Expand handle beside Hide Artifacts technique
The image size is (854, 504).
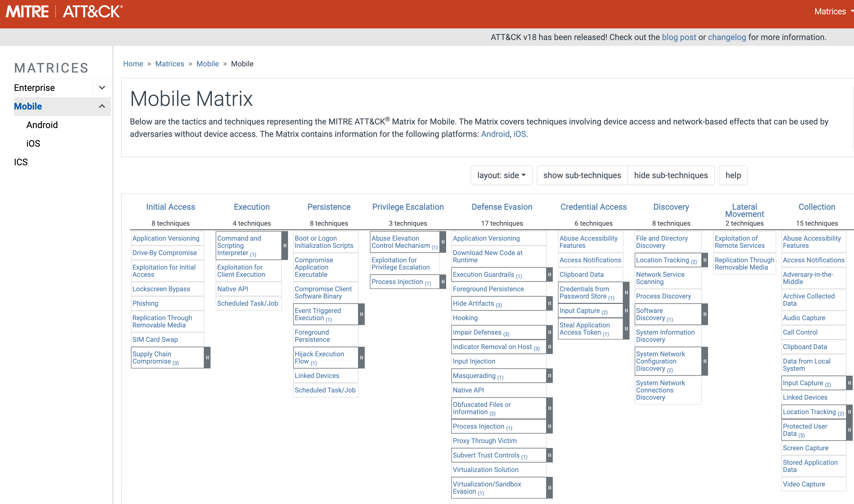point(549,303)
